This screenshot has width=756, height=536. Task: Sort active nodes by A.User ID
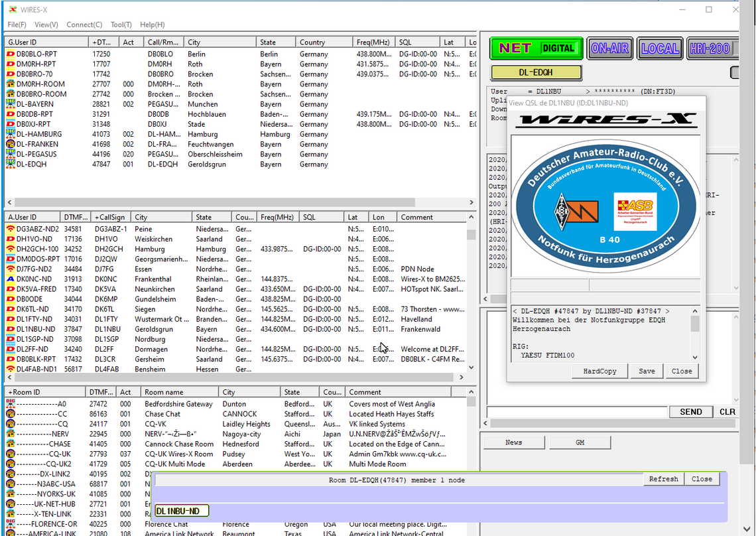[x=32, y=217]
